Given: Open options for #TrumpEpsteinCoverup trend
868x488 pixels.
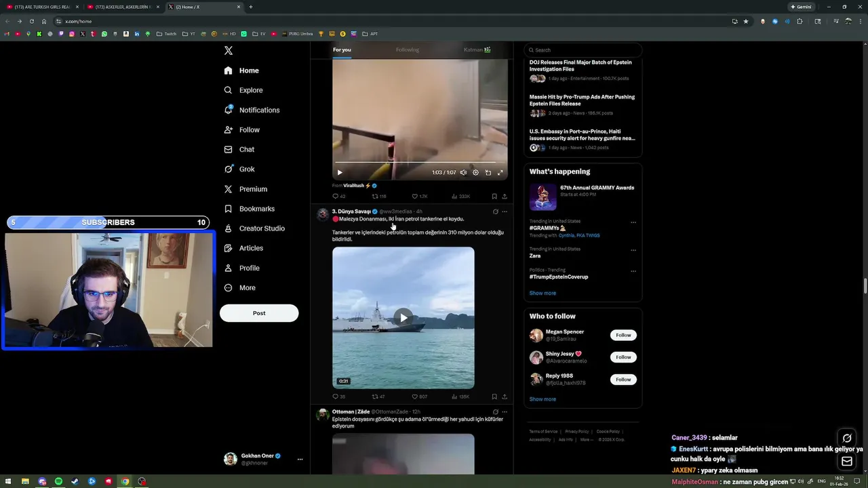Looking at the screenshot, I should point(633,271).
